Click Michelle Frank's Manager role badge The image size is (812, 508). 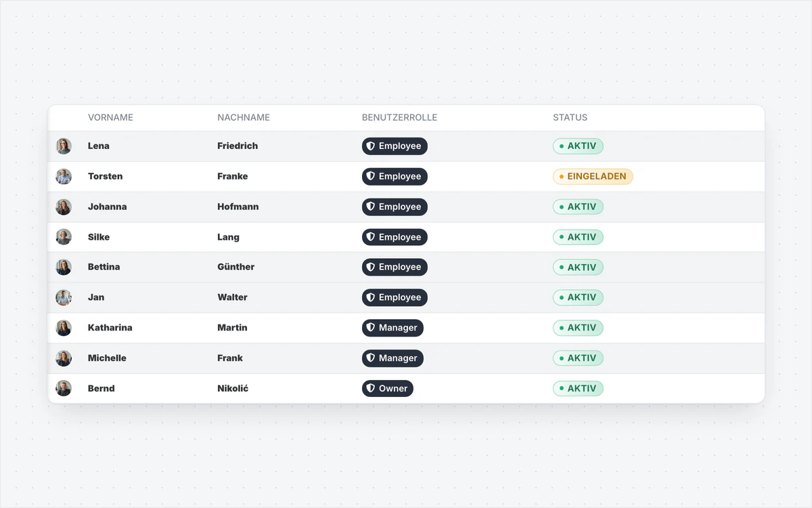point(392,358)
